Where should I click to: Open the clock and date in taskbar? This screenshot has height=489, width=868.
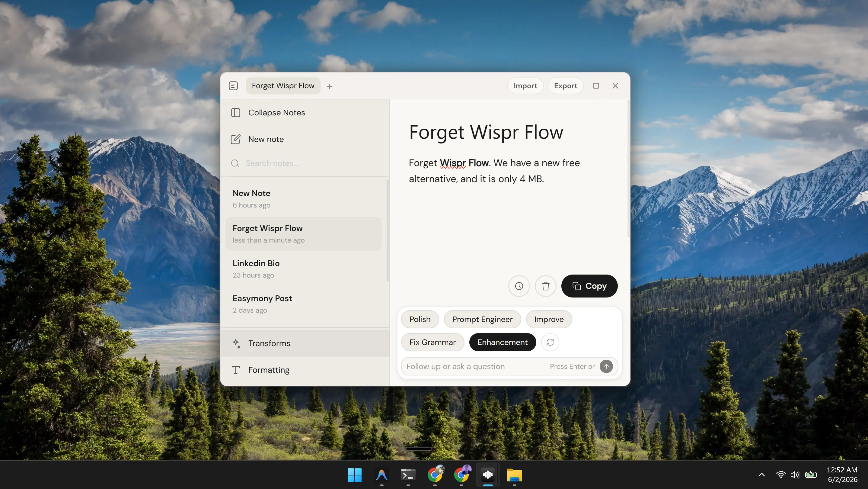coord(842,475)
